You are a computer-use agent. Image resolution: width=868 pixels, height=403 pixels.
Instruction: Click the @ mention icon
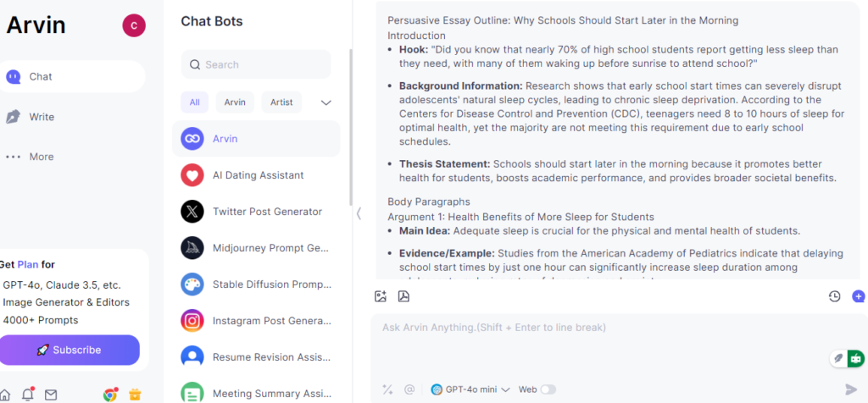(x=409, y=389)
